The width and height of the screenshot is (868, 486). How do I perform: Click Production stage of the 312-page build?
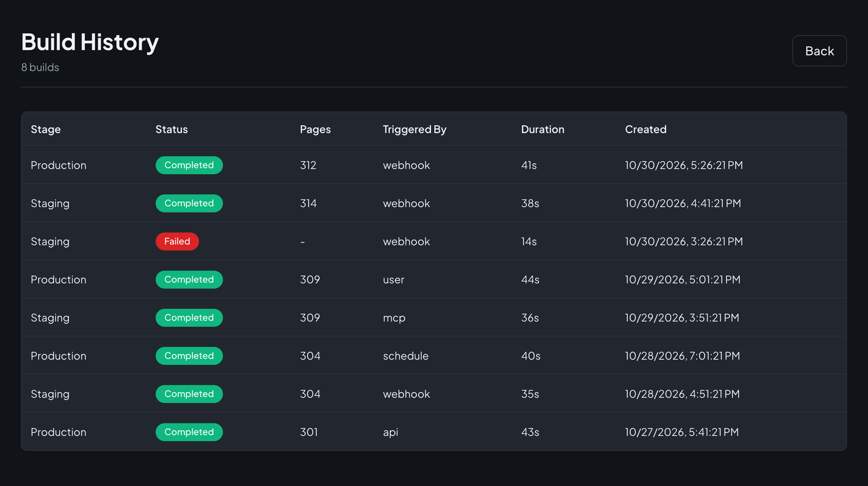[58, 165]
